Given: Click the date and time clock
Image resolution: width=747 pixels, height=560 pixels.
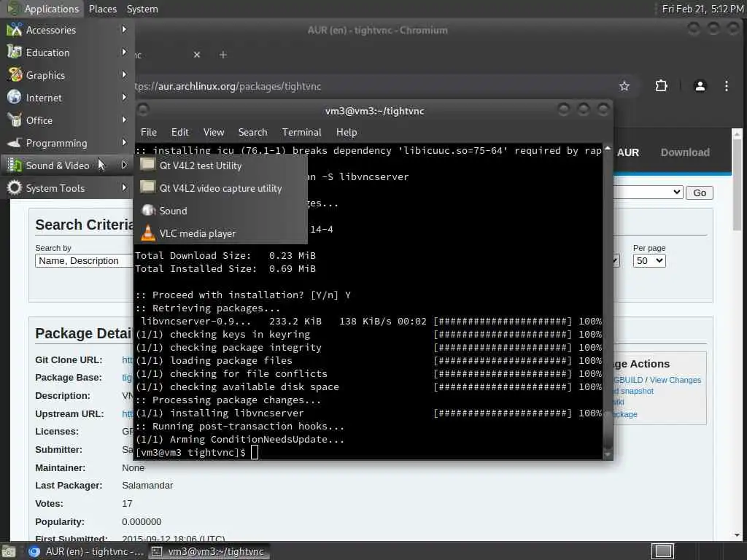Looking at the screenshot, I should coord(703,9).
